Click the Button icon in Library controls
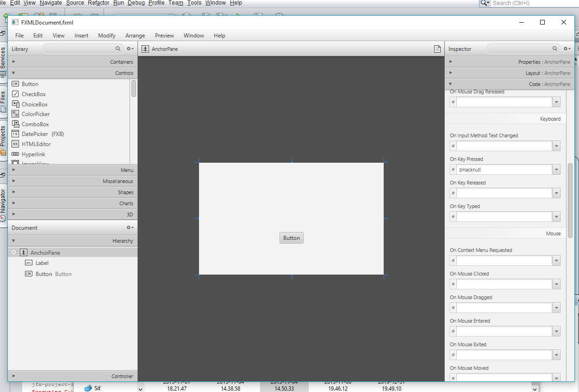The height and width of the screenshot is (392, 579). pyautogui.click(x=15, y=84)
